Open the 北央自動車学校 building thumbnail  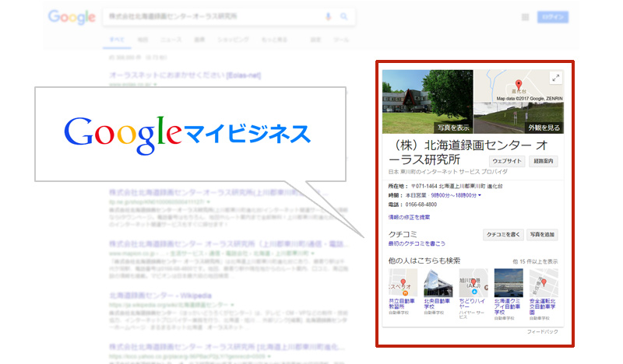438,282
